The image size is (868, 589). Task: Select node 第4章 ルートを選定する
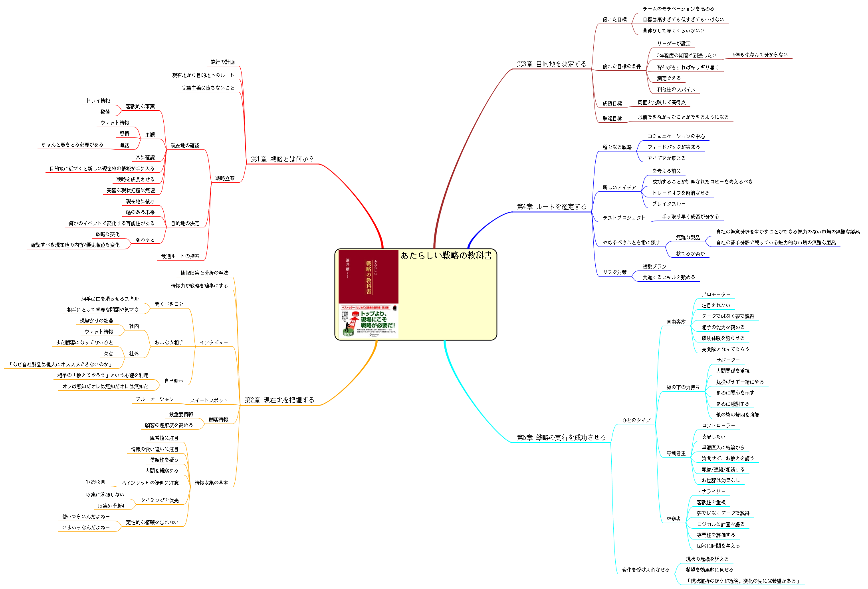click(x=551, y=207)
